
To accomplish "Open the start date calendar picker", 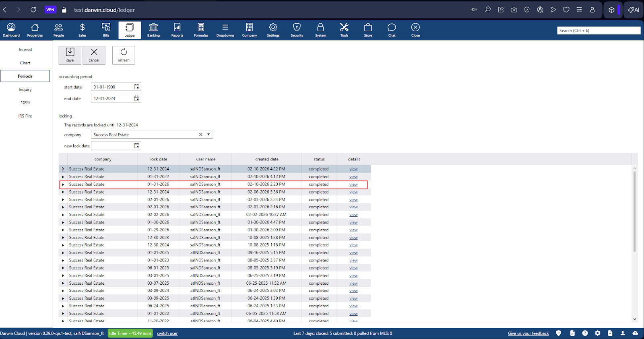I will coord(137,87).
